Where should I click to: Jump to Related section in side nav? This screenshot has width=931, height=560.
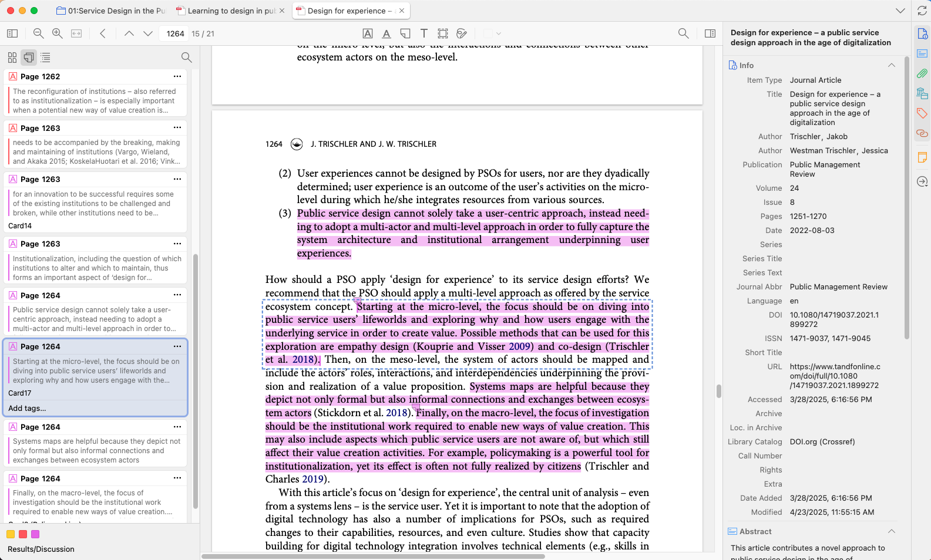[922, 133]
